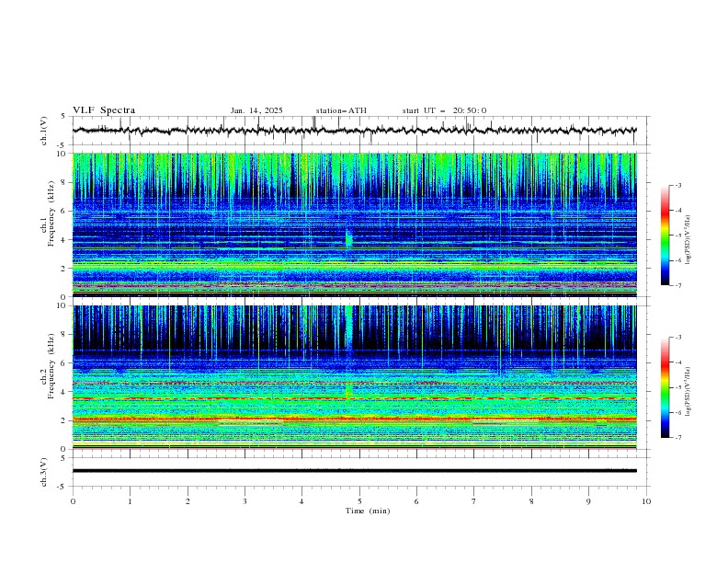The width and height of the screenshot is (728, 563).
Task: Click the log(PSD) label beside ch.2 colorbar
Action: [688, 392]
